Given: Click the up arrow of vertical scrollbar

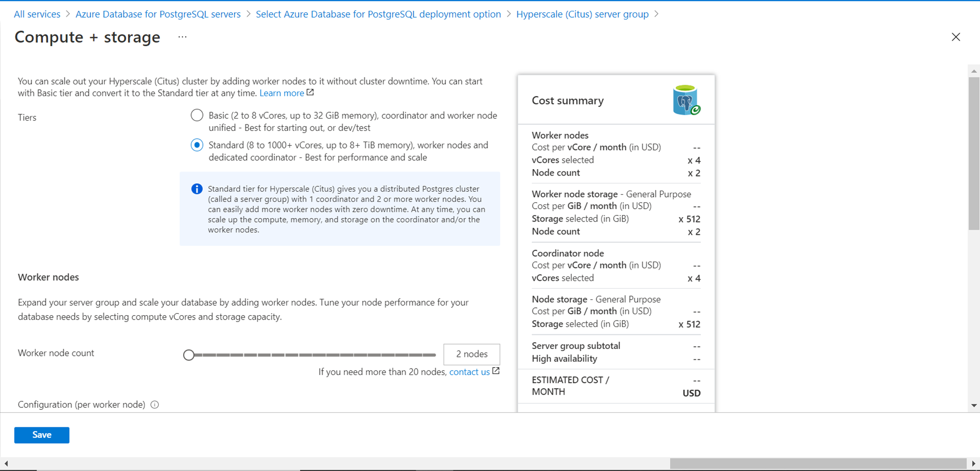Looking at the screenshot, I should point(974,71).
